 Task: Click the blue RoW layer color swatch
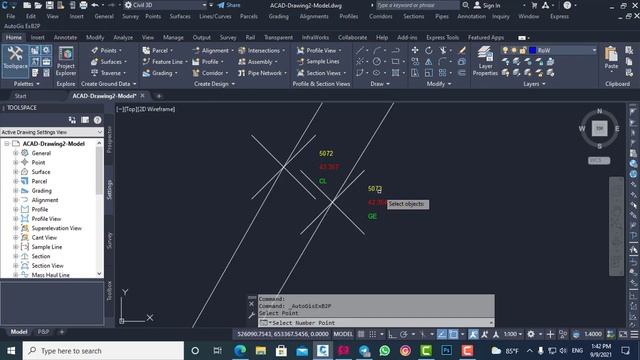coord(533,50)
